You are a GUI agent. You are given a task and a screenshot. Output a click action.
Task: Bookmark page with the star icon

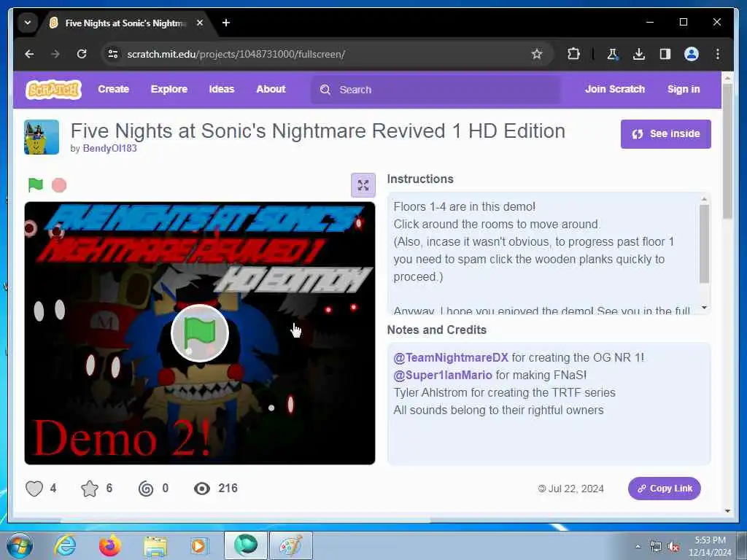pyautogui.click(x=537, y=54)
